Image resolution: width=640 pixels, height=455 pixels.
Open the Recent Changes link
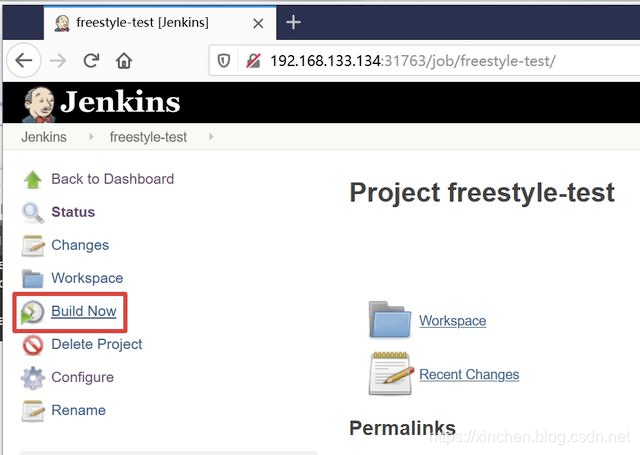[469, 374]
